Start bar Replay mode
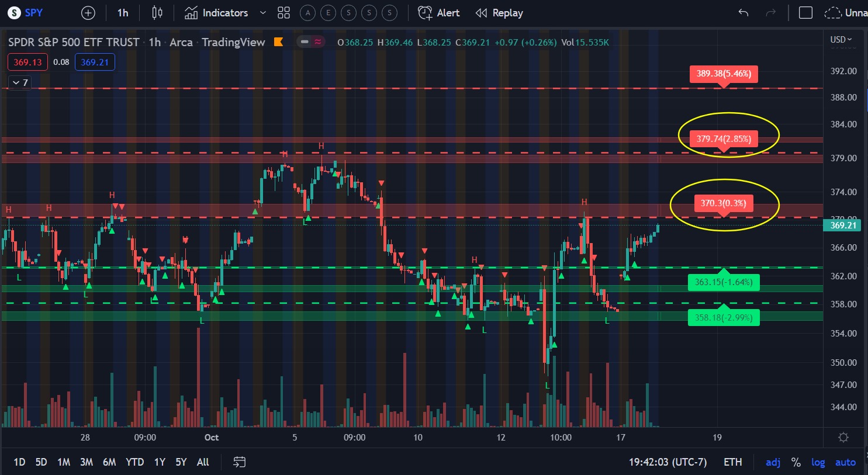 point(499,13)
